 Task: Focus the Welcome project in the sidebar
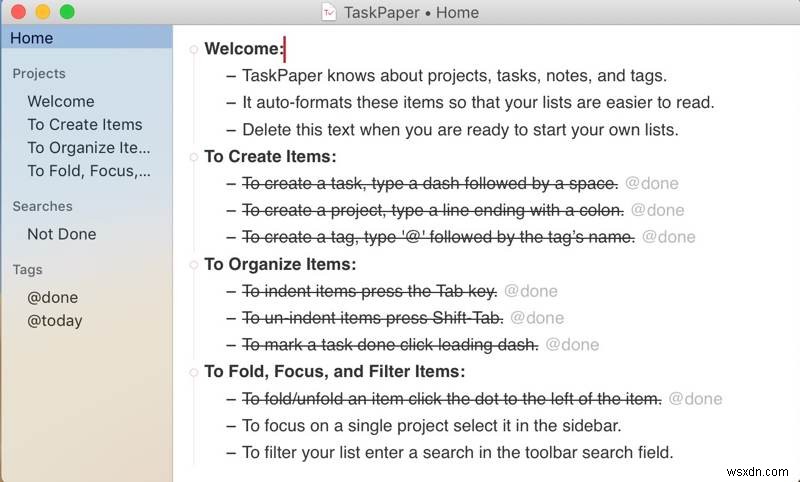pyautogui.click(x=61, y=101)
